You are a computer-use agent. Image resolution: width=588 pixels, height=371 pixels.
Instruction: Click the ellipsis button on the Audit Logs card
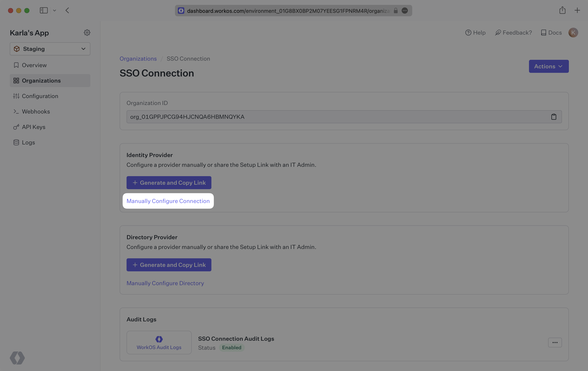555,343
